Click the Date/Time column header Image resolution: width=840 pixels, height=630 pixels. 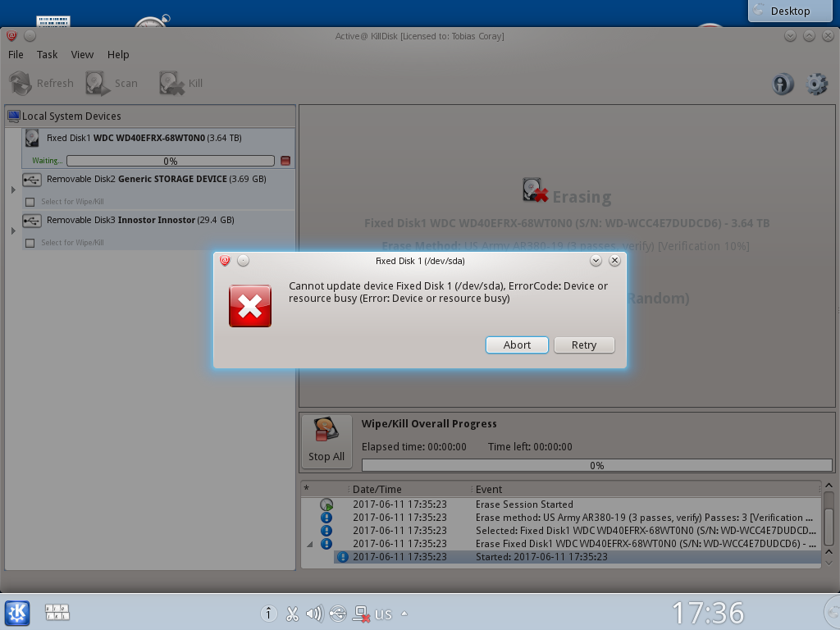[410, 489]
